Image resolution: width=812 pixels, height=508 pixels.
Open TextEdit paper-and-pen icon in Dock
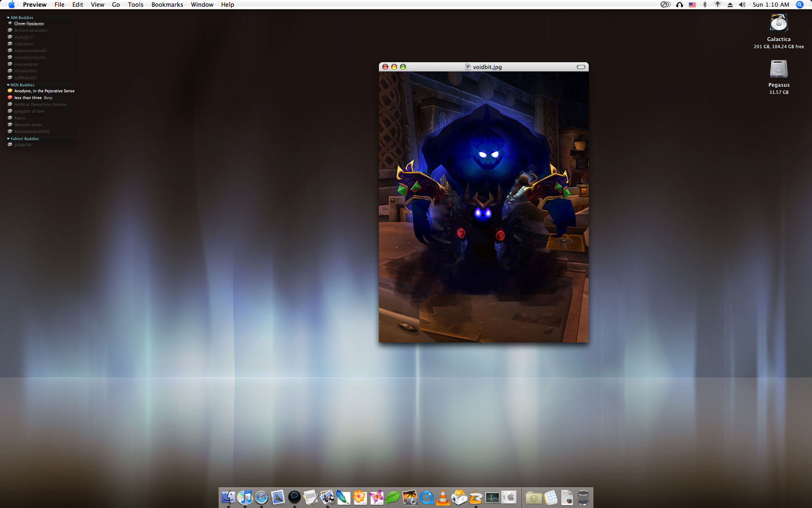click(x=311, y=497)
